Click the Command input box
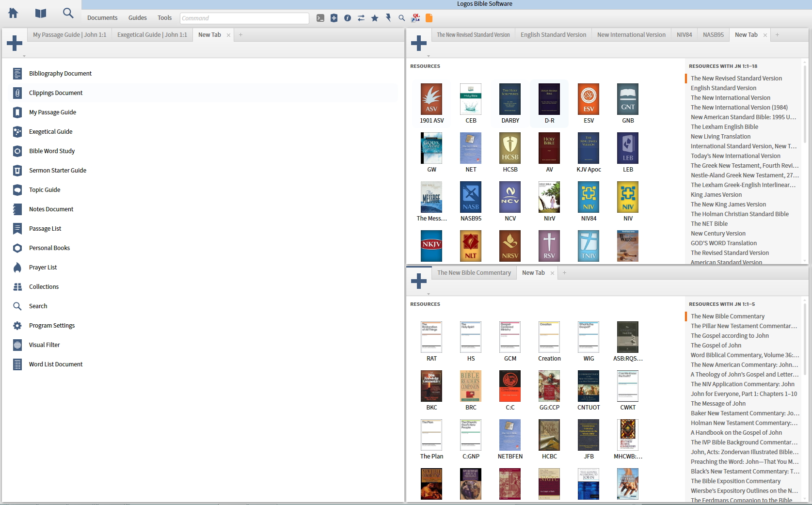Image resolution: width=812 pixels, height=505 pixels. pyautogui.click(x=244, y=18)
